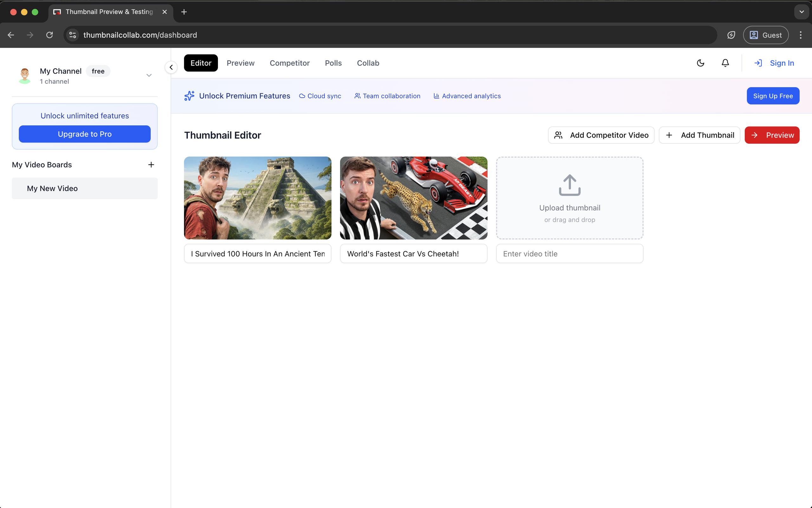Switch to the Polls tab
The width and height of the screenshot is (812, 508).
tap(333, 63)
